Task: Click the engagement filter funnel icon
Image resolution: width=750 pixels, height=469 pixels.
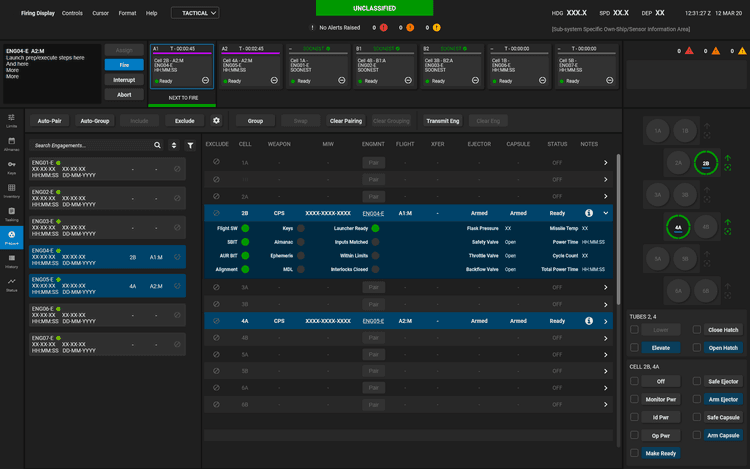Action: (x=190, y=145)
